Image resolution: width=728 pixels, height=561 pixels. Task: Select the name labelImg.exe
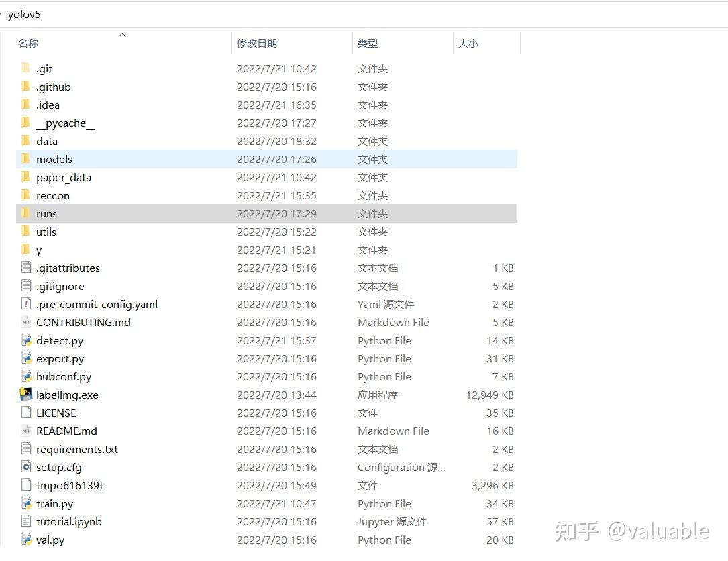67,395
